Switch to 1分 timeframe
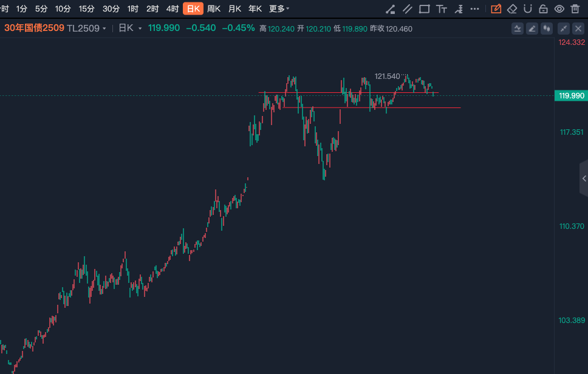Viewport: 588px width, 374px height. pyautogui.click(x=22, y=8)
